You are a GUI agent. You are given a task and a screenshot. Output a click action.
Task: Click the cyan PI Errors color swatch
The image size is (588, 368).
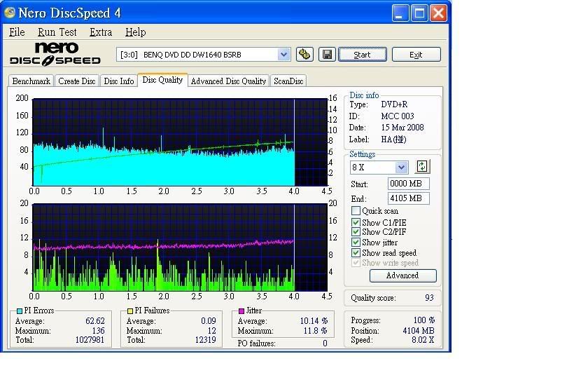20,311
